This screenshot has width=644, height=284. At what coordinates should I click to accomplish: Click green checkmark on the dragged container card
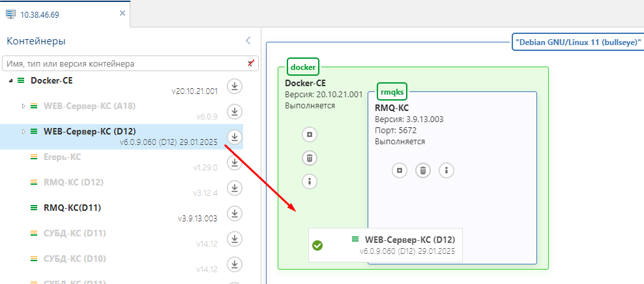point(317,245)
